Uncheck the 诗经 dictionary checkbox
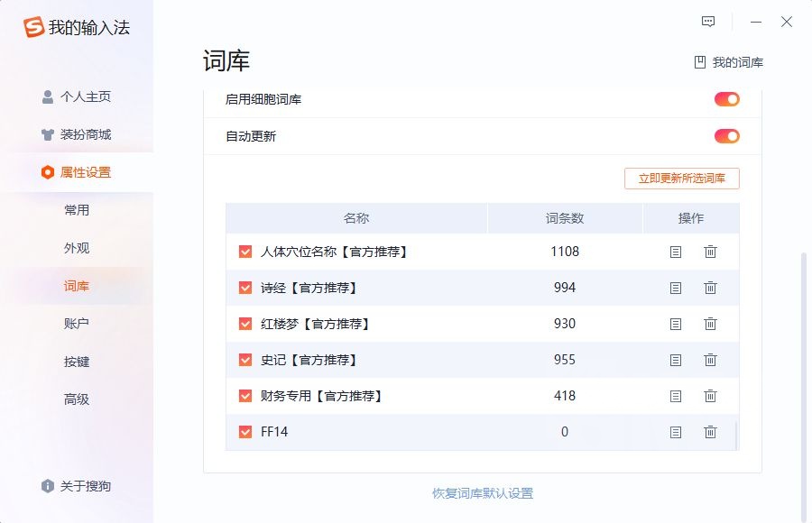This screenshot has height=523, width=812. click(245, 288)
